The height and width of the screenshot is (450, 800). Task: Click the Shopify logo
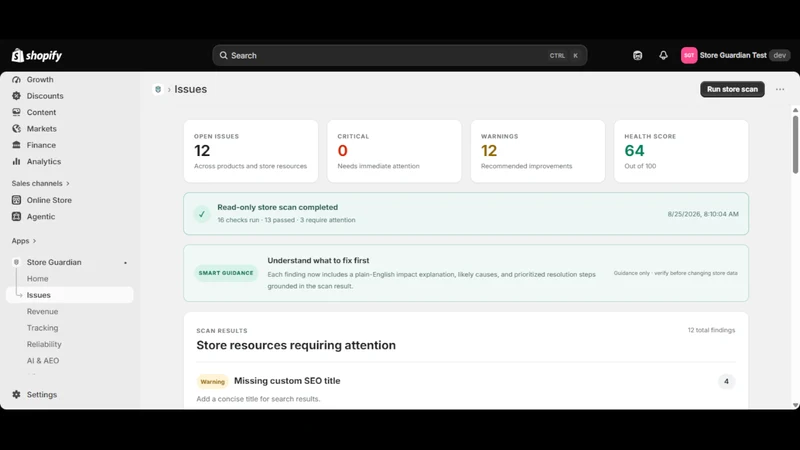pos(37,55)
